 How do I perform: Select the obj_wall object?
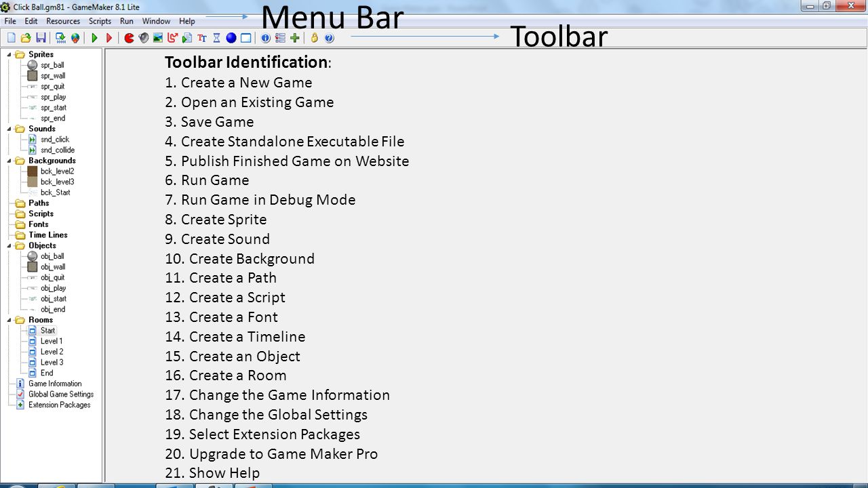click(x=53, y=267)
